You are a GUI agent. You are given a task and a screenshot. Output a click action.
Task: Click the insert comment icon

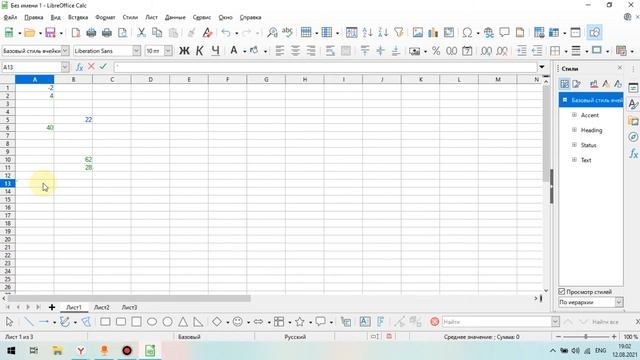click(x=504, y=33)
